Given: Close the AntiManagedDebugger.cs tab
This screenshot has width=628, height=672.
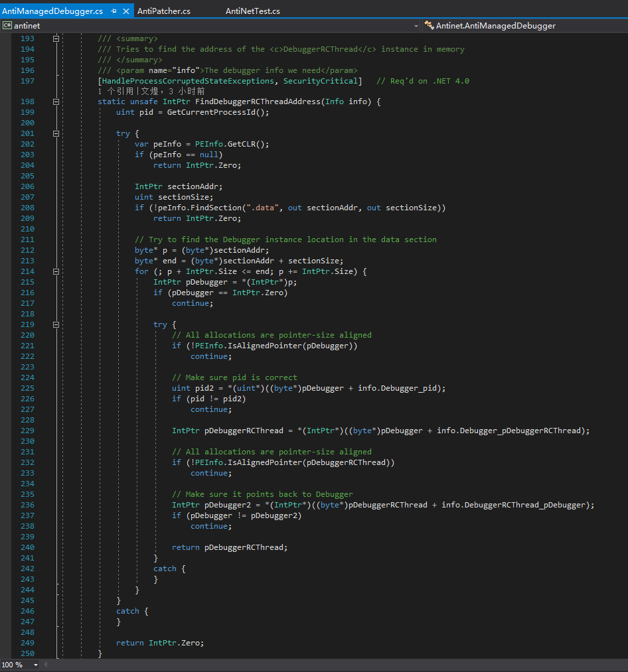Looking at the screenshot, I should click(x=126, y=11).
